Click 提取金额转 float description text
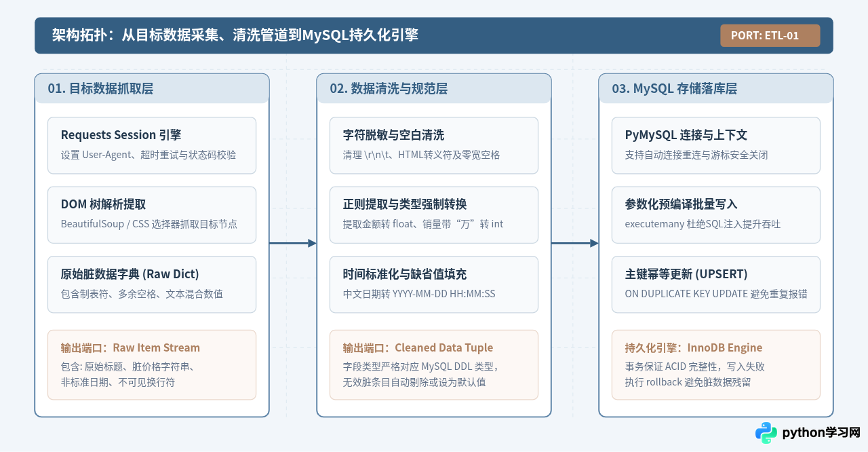868x452 pixels. [x=423, y=224]
